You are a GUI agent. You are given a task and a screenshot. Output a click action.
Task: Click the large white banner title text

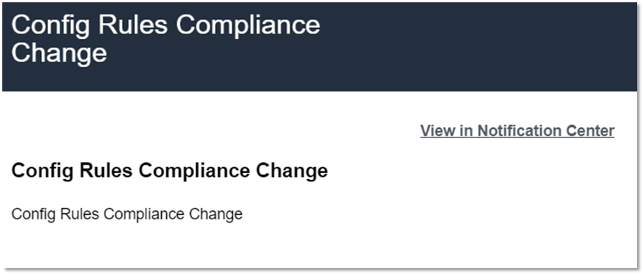(166, 39)
